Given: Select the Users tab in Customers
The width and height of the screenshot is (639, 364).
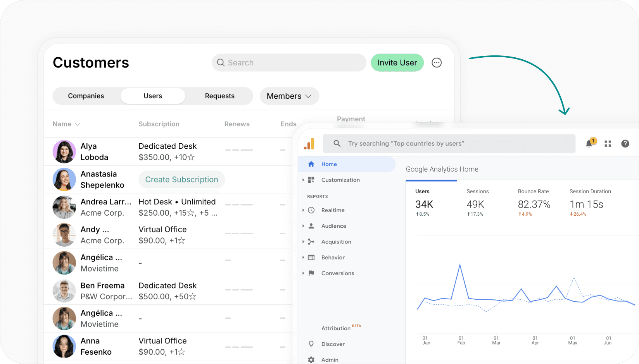Looking at the screenshot, I should pos(153,96).
